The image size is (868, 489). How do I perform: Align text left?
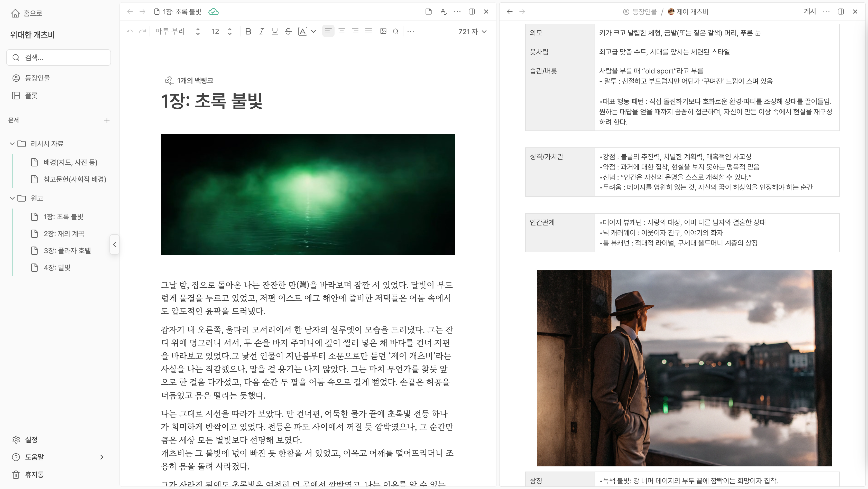pyautogui.click(x=328, y=31)
